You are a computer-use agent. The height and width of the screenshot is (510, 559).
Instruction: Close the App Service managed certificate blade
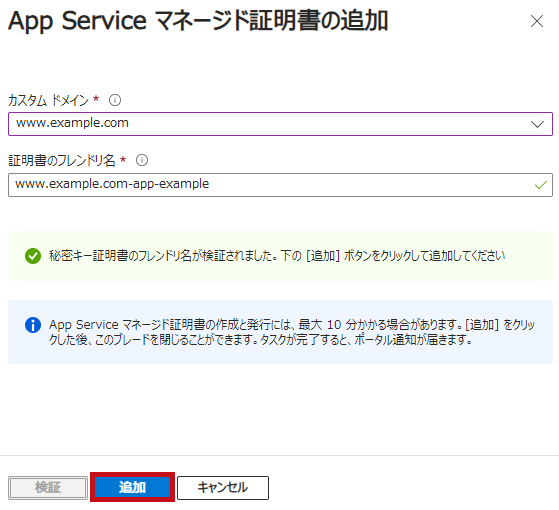click(537, 21)
